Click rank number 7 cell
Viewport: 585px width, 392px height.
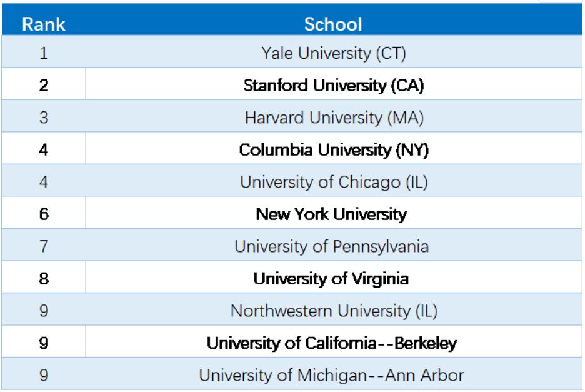[44, 245]
